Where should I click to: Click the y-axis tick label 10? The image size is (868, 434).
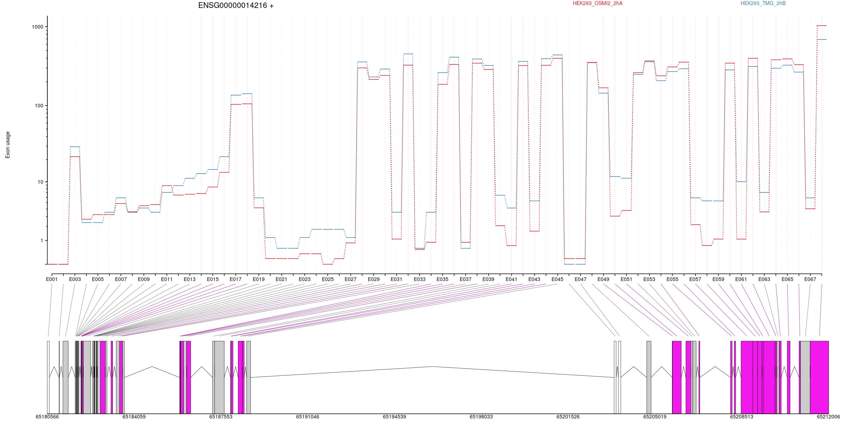(41, 182)
